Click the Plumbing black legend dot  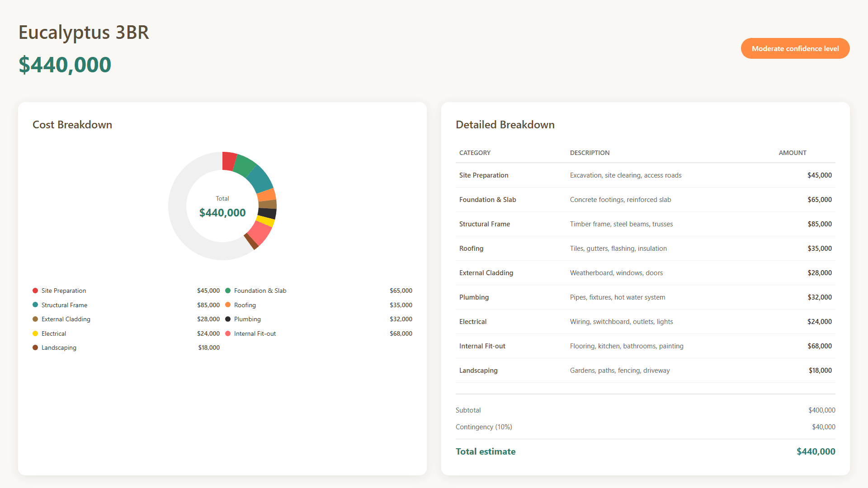click(x=228, y=319)
